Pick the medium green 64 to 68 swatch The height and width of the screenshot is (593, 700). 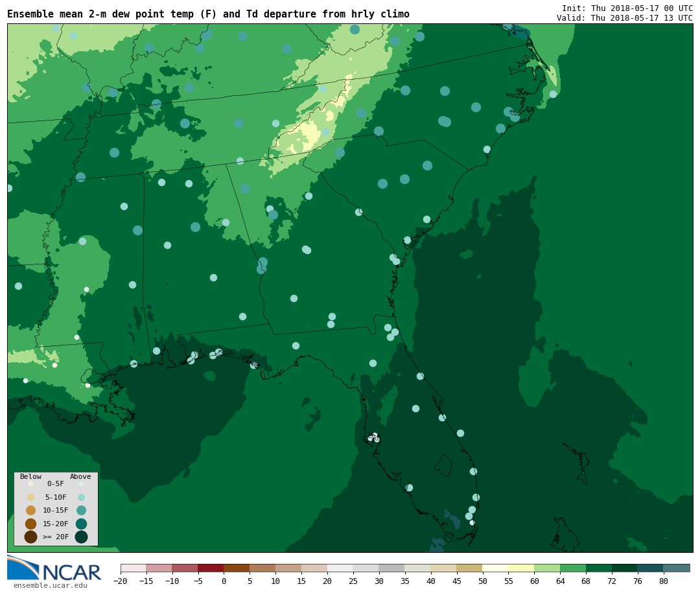pyautogui.click(x=573, y=568)
